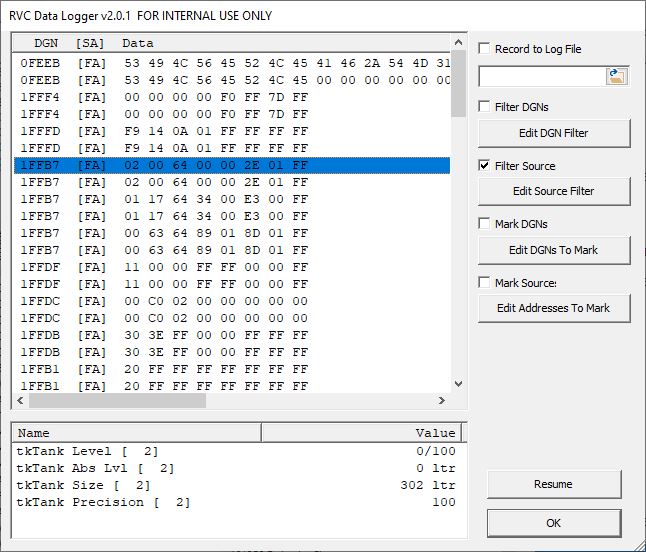The image size is (646, 552).
Task: Click the horizontal scrollbar thumb
Action: (x=117, y=400)
